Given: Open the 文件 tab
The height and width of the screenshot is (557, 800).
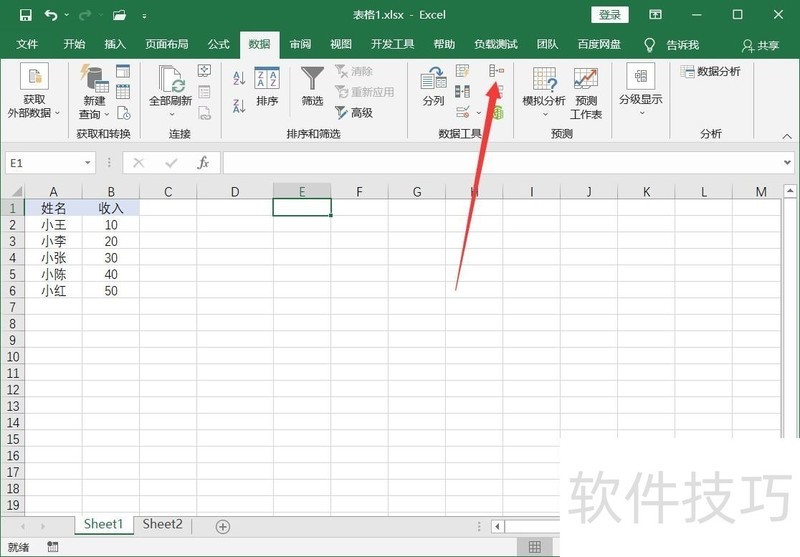Looking at the screenshot, I should click(27, 44).
